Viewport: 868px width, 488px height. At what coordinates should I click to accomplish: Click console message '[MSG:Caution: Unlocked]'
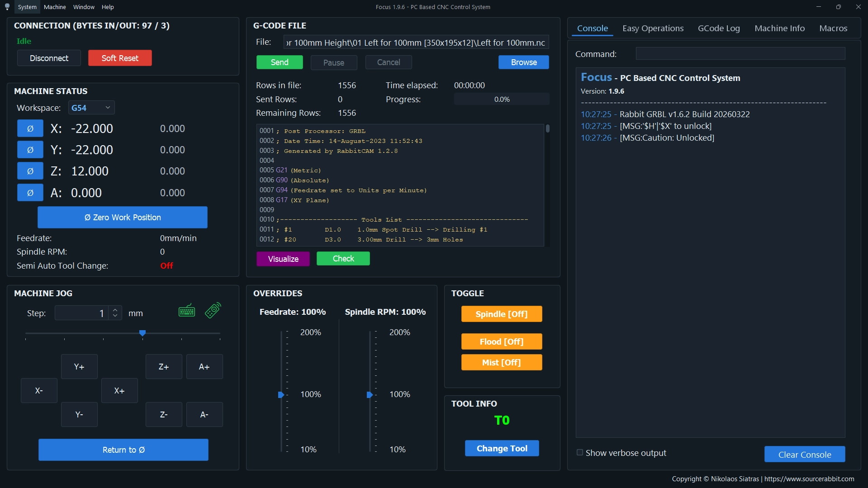(x=667, y=137)
